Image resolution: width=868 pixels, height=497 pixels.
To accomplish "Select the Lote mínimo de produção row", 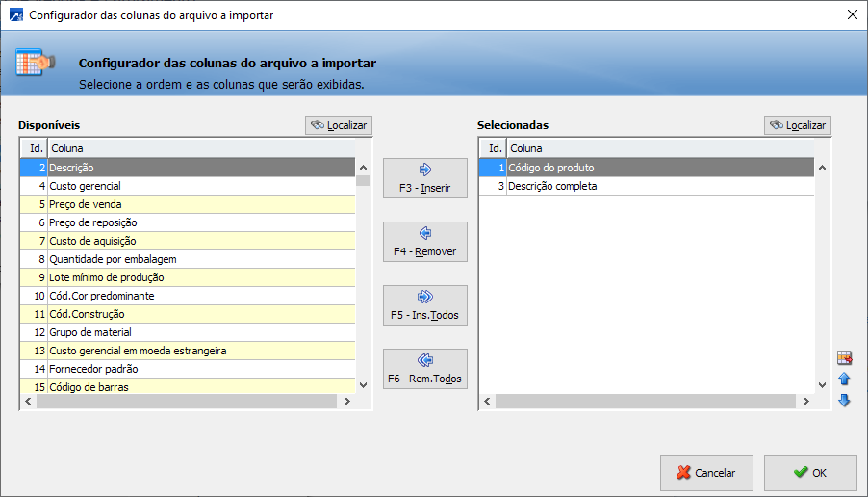I will point(188,277).
